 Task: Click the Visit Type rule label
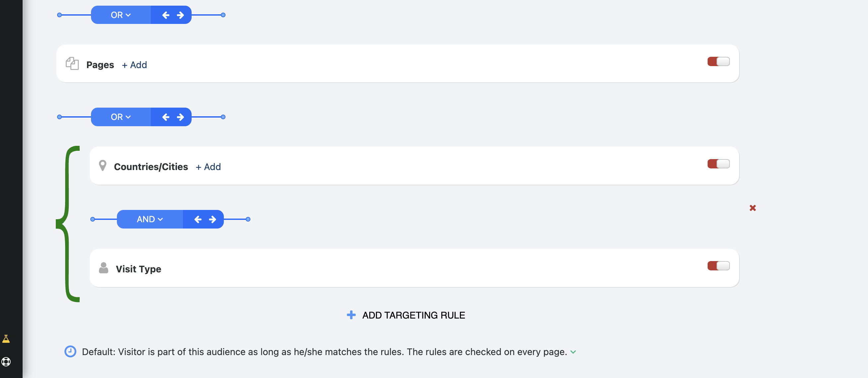tap(138, 269)
